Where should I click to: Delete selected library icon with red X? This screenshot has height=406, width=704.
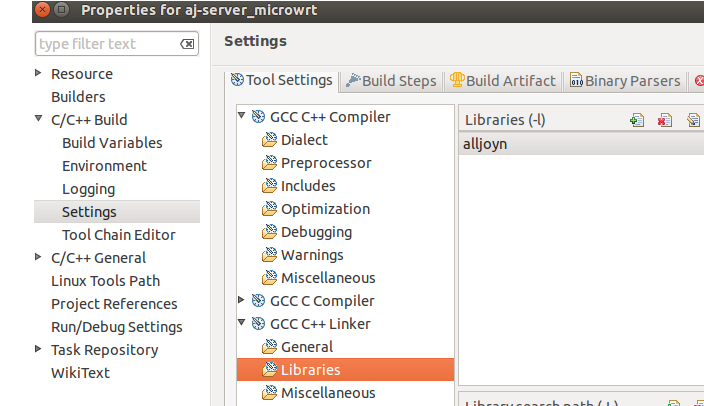[x=665, y=120]
